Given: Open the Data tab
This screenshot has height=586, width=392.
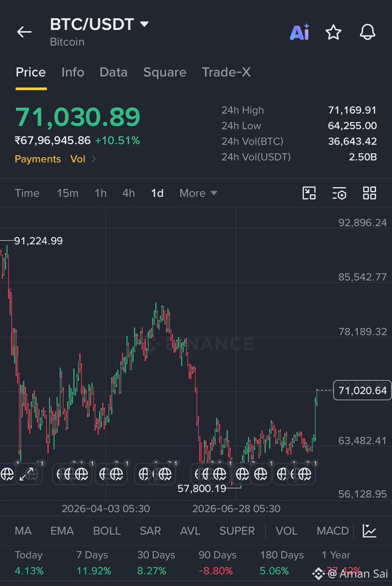Looking at the screenshot, I should 114,72.
